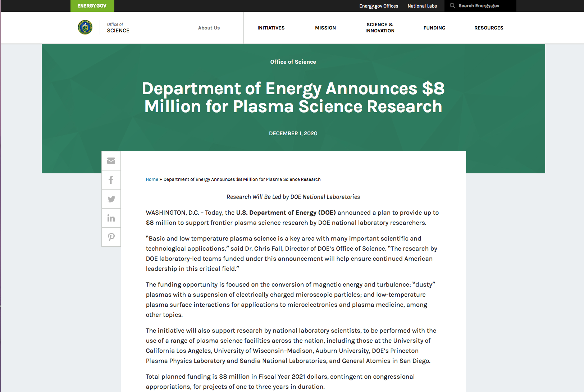The width and height of the screenshot is (584, 392).
Task: Click the Office of Science banner label
Action: [293, 62]
